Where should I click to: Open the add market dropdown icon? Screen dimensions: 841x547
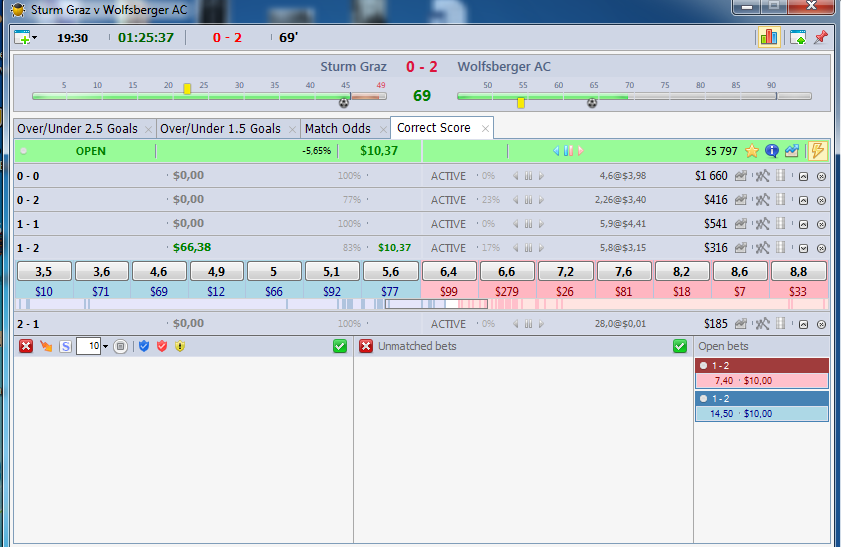tap(25, 38)
